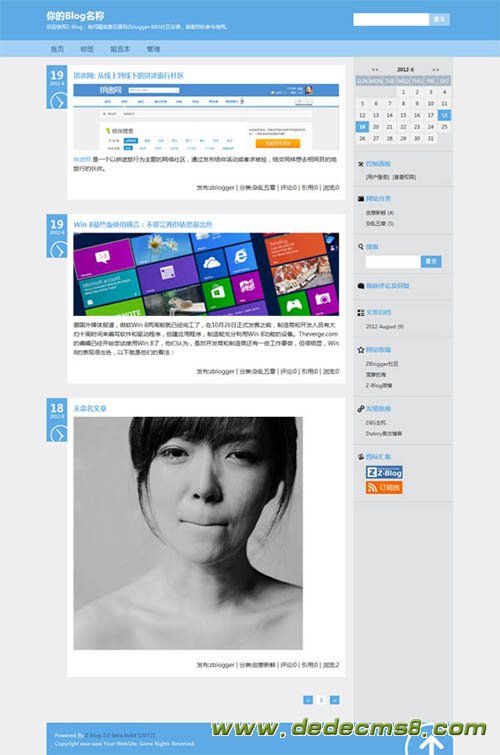
Task: Open the Z-Blog badge in the sidebar
Action: (x=384, y=472)
